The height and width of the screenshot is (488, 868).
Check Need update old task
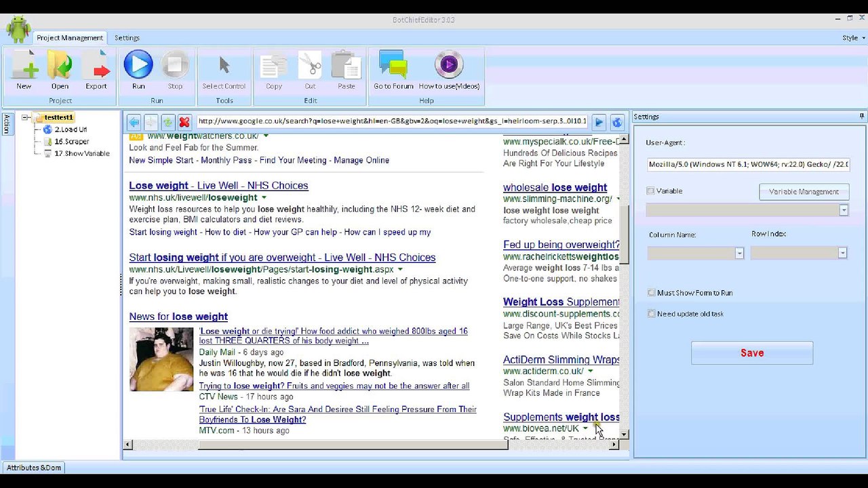[x=652, y=314]
